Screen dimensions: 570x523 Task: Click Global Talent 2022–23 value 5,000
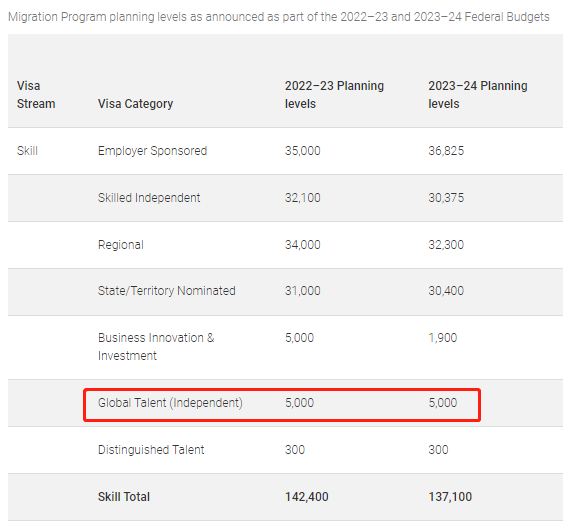299,403
